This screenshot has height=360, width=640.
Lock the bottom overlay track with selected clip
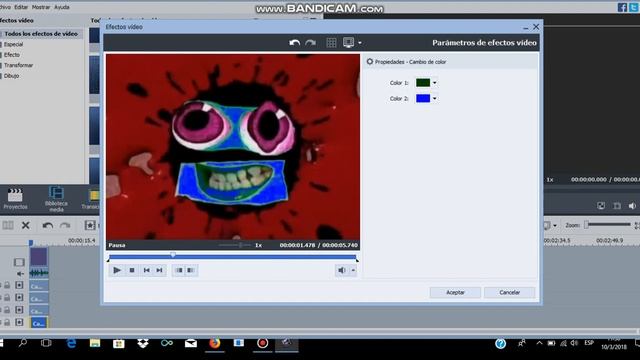click(x=7, y=322)
